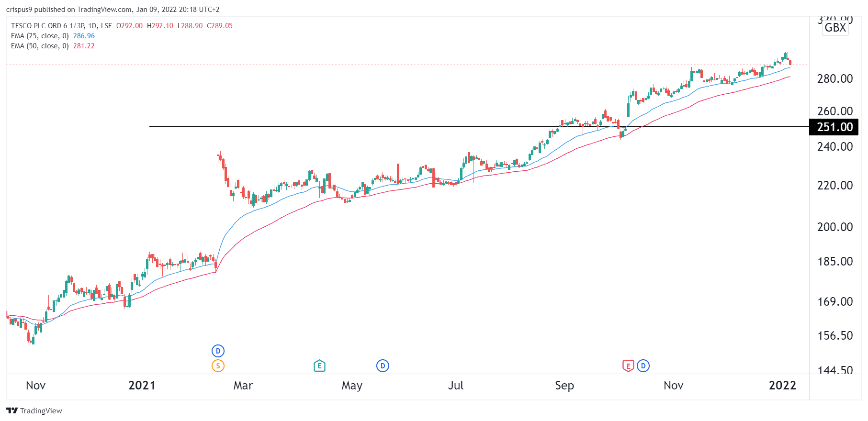
Task: Open the GBX currency selector
Action: pyautogui.click(x=835, y=28)
